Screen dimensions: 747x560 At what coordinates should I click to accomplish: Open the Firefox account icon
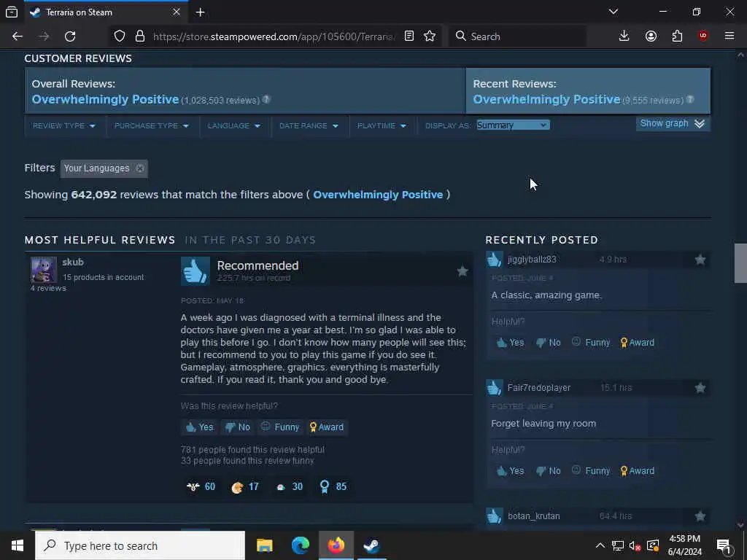pyautogui.click(x=651, y=36)
